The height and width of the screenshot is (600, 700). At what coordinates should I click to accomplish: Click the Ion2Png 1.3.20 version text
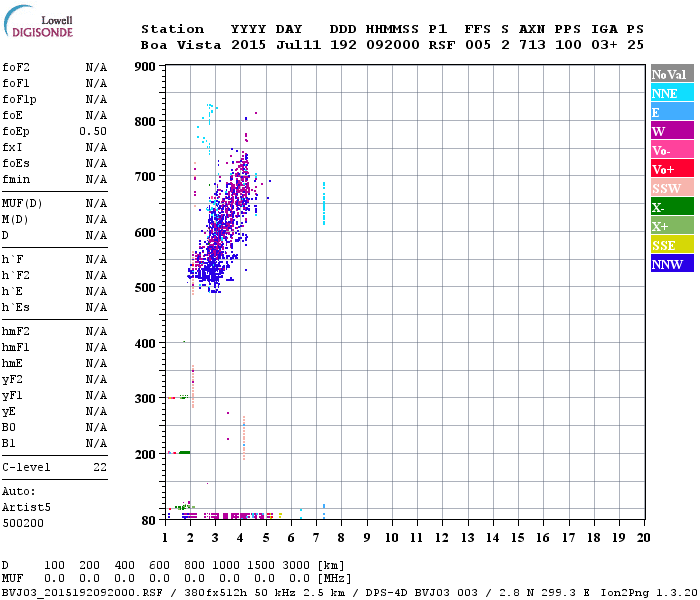649,592
